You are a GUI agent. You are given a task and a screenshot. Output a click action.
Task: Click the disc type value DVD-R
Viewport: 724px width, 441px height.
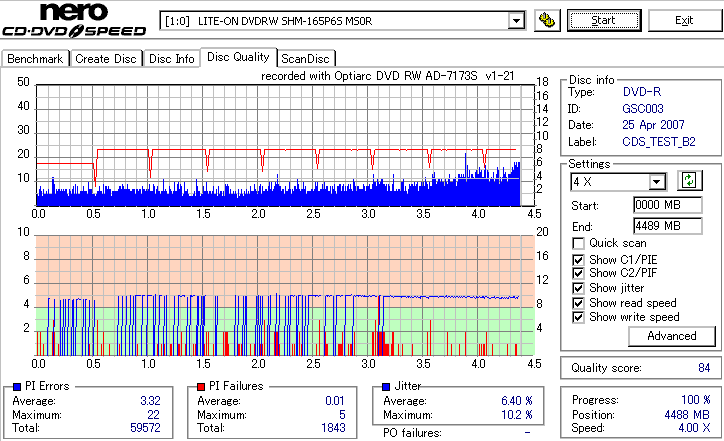click(642, 92)
